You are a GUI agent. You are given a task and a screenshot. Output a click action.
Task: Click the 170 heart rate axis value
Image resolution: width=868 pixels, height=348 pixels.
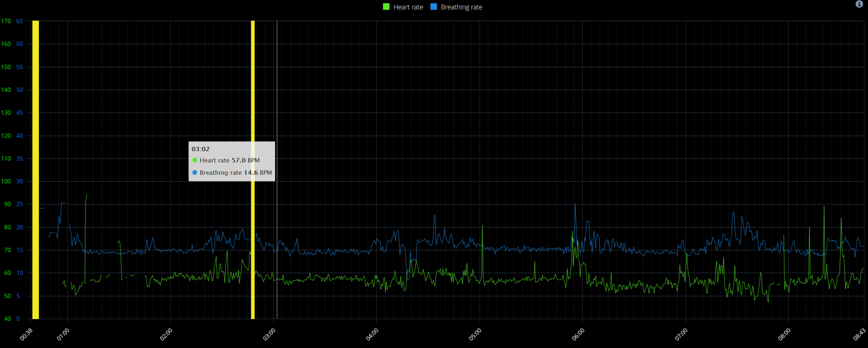pyautogui.click(x=6, y=21)
